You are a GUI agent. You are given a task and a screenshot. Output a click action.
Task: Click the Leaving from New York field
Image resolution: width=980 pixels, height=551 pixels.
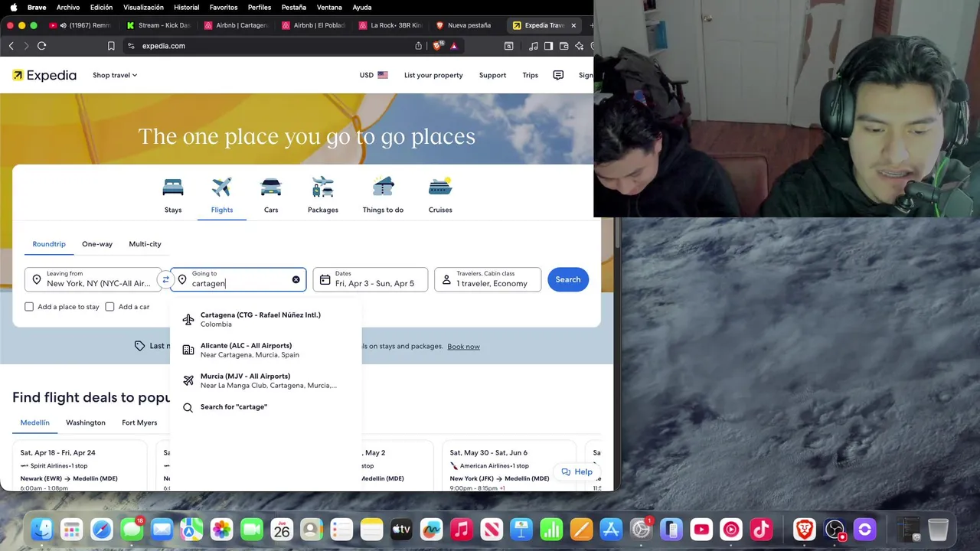(93, 279)
